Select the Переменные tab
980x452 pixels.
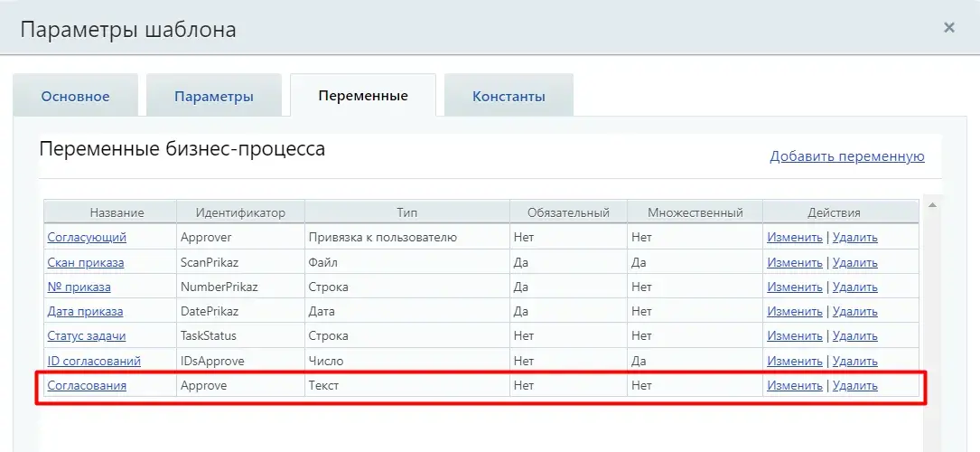pyautogui.click(x=363, y=95)
